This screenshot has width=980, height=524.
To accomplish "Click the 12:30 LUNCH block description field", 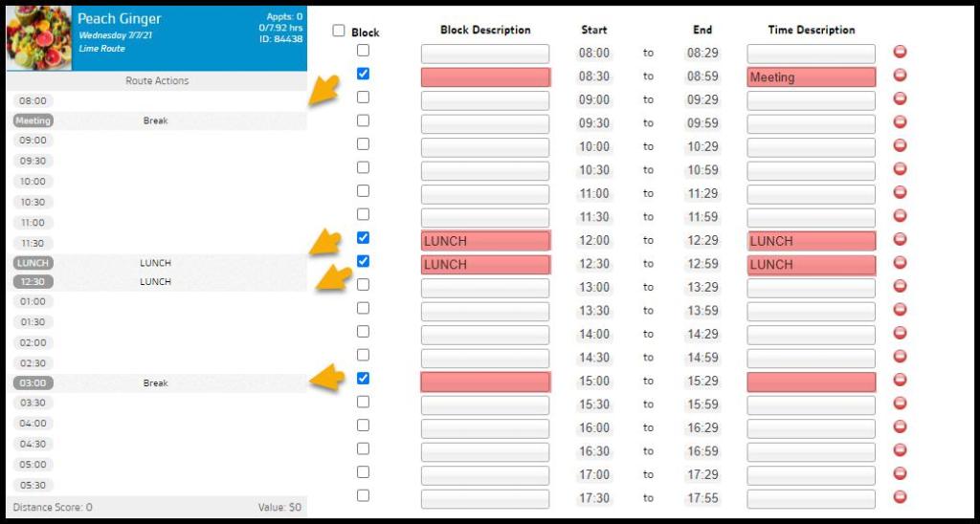I will (485, 265).
